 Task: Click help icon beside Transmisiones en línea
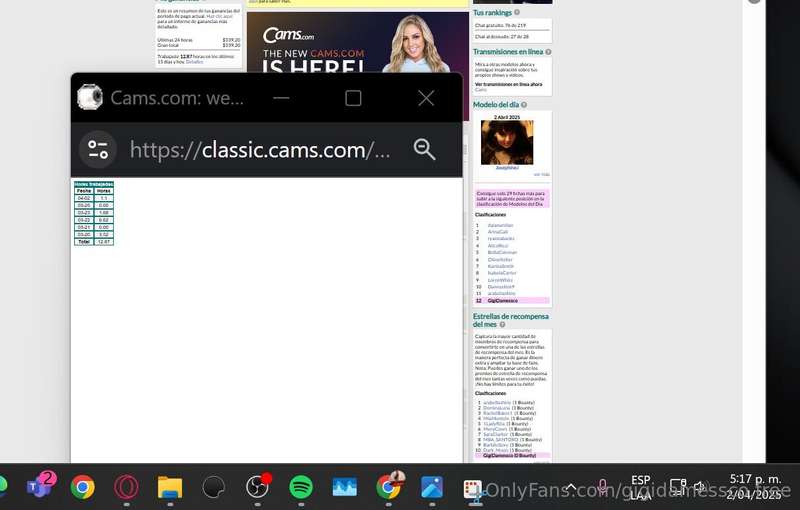[548, 52]
